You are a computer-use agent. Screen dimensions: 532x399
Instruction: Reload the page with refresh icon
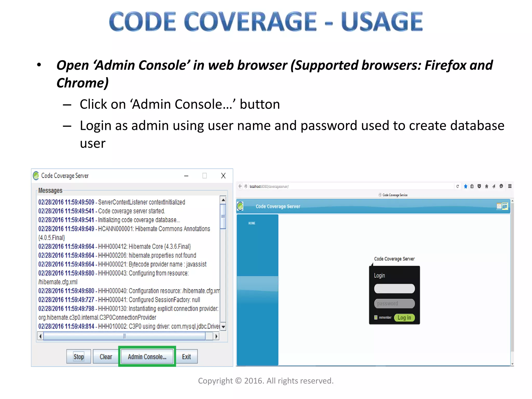pyautogui.click(x=457, y=186)
